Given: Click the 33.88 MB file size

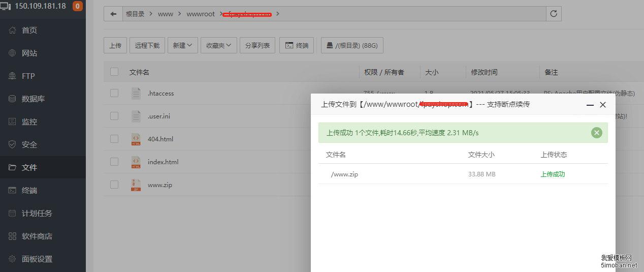Looking at the screenshot, I should [481, 174].
